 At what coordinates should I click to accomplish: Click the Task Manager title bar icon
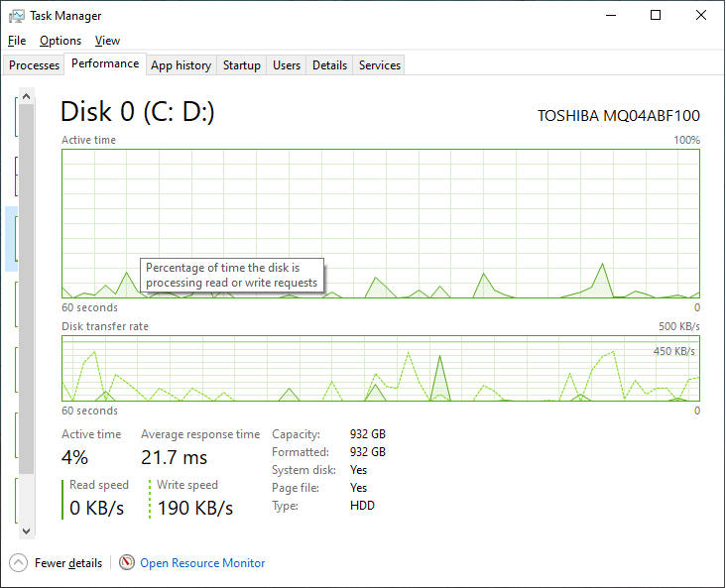click(x=16, y=16)
